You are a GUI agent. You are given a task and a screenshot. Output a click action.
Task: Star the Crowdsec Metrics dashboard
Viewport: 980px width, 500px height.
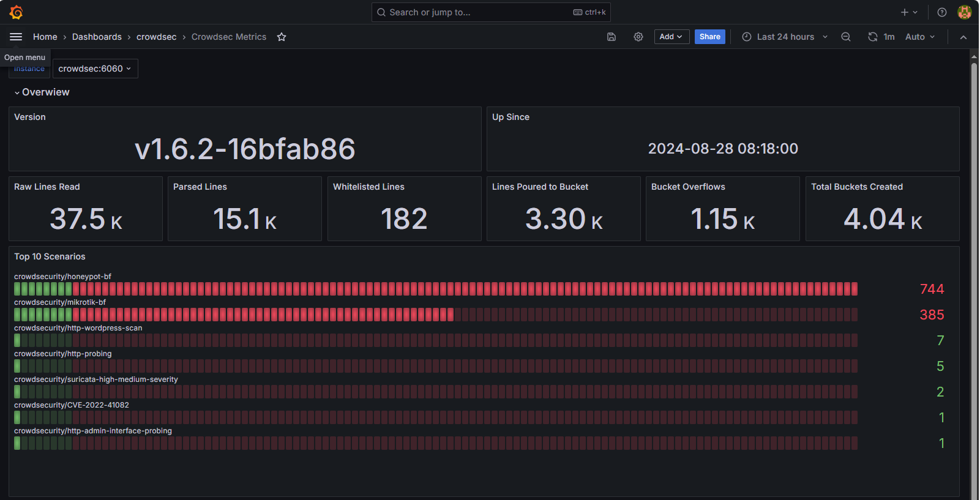(x=282, y=37)
